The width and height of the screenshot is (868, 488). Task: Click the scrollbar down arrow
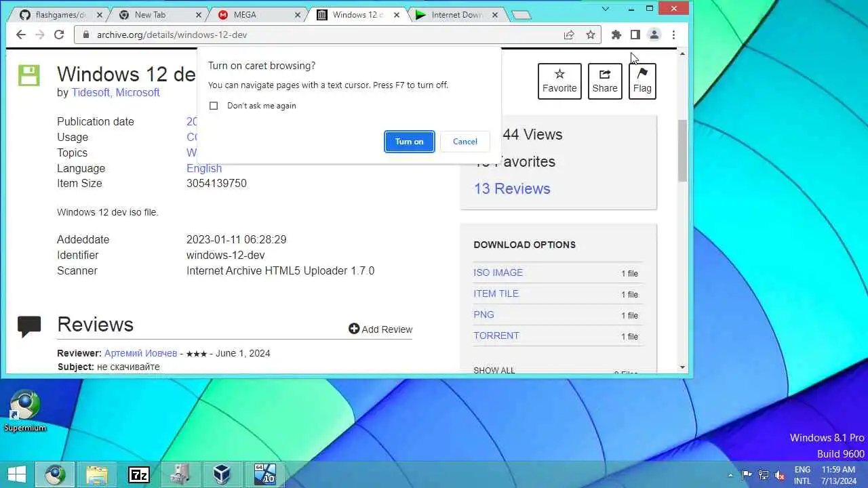pyautogui.click(x=682, y=367)
